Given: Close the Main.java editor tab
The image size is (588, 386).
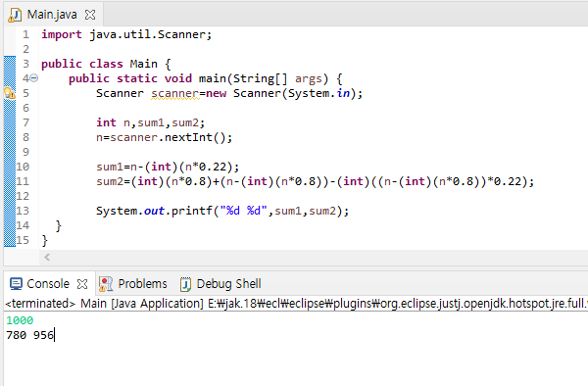Looking at the screenshot, I should [x=90, y=15].
